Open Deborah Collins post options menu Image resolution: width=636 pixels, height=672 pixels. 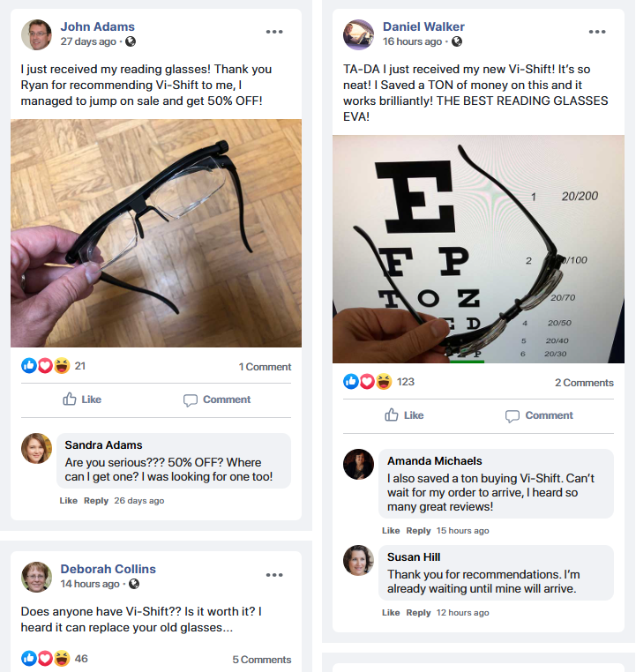tap(274, 574)
